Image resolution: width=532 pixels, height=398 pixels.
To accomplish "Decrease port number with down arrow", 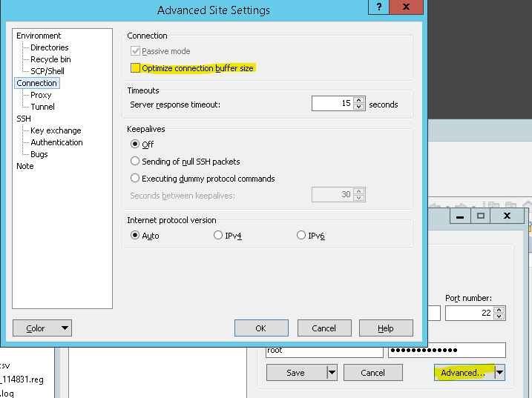I will coord(499,317).
